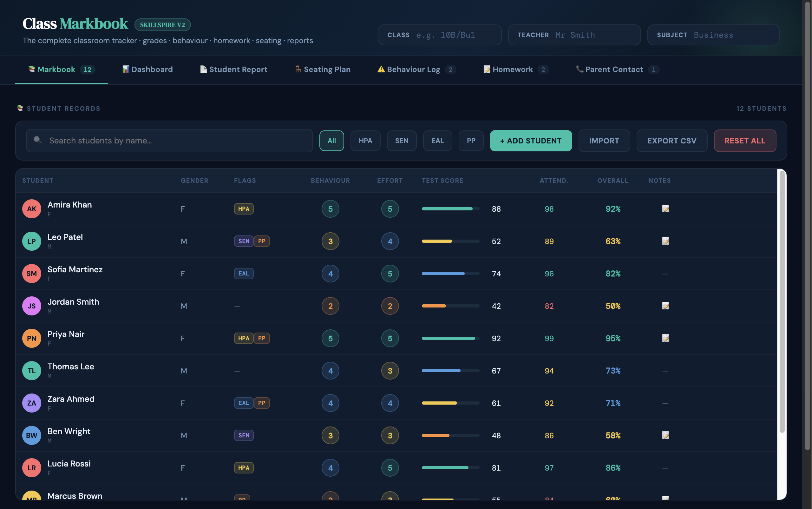The width and height of the screenshot is (812, 509).
Task: Open Jordan Smith's notes icon
Action: [x=665, y=306]
